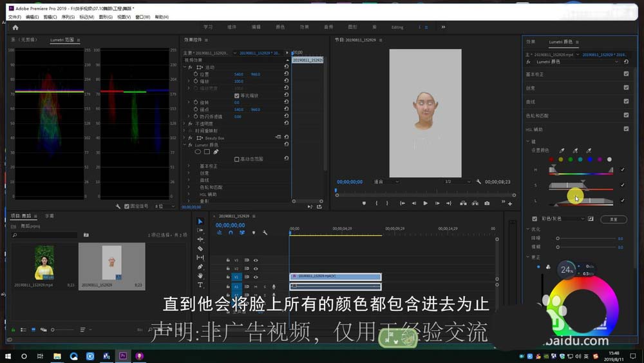Select the Ripple Edit tool
The height and width of the screenshot is (363, 644).
click(x=200, y=239)
